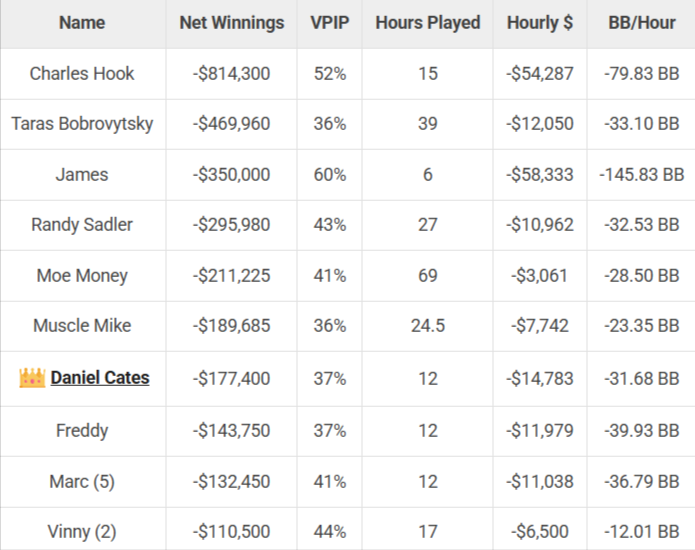Select the Taras Bobrovytsky name cell
This screenshot has height=550, width=695.
click(x=82, y=124)
